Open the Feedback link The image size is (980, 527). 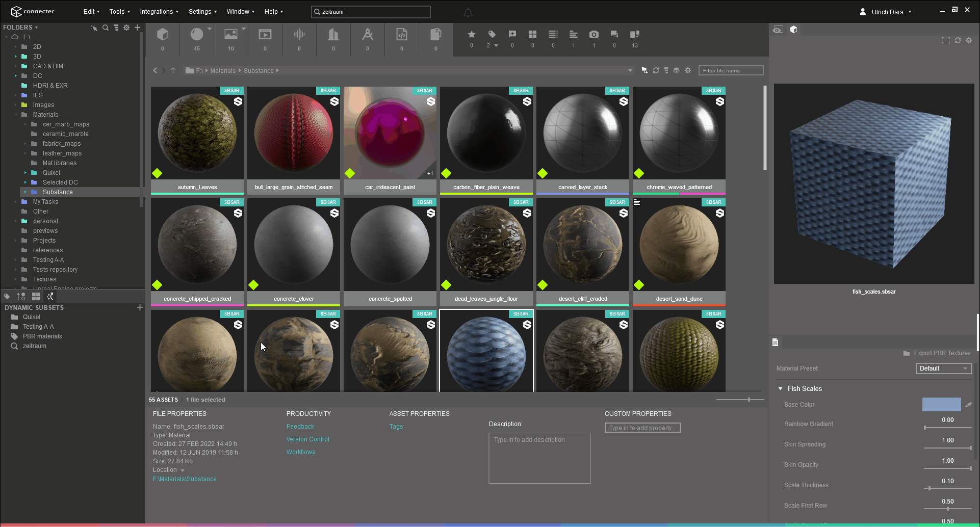click(300, 427)
